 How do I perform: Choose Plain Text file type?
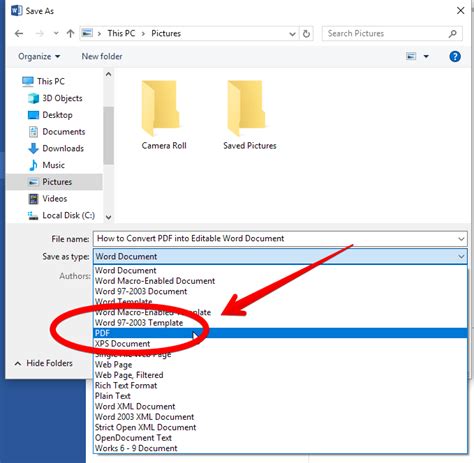280,396
